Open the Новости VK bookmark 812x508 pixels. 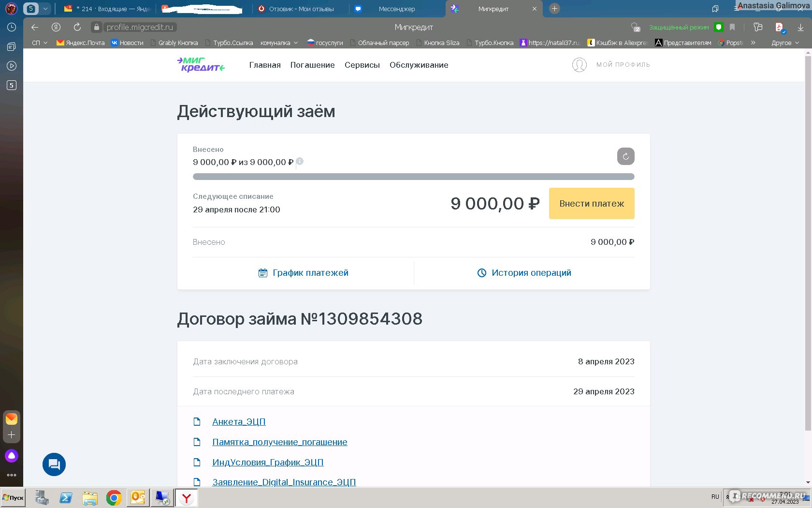[127, 43]
